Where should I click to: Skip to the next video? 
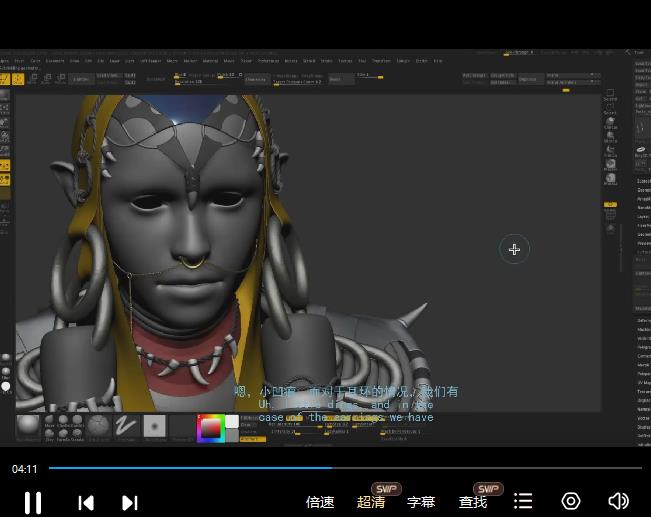[x=129, y=502]
